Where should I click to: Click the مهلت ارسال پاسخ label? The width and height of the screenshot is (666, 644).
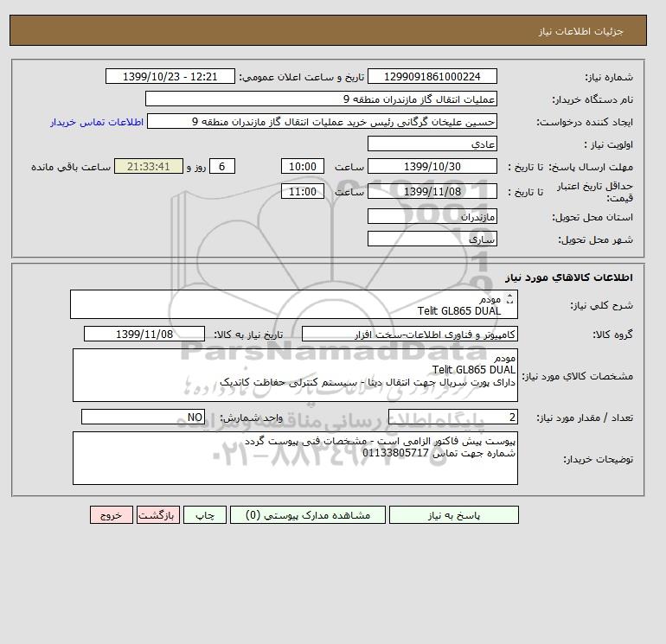pyautogui.click(x=591, y=167)
